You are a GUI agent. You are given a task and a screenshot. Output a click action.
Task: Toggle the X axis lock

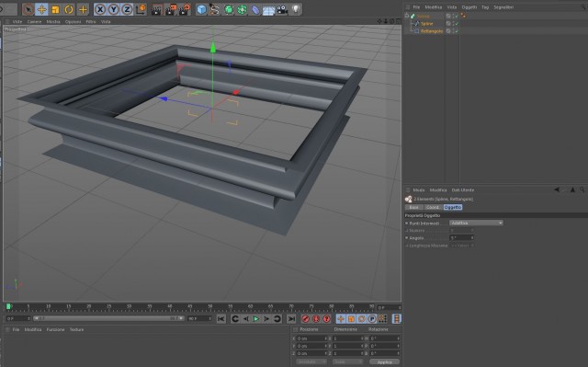100,9
